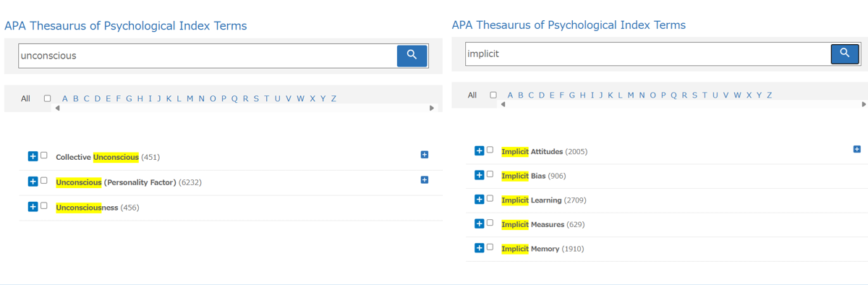Select letter I in the right alphabet bar

pyautogui.click(x=592, y=95)
